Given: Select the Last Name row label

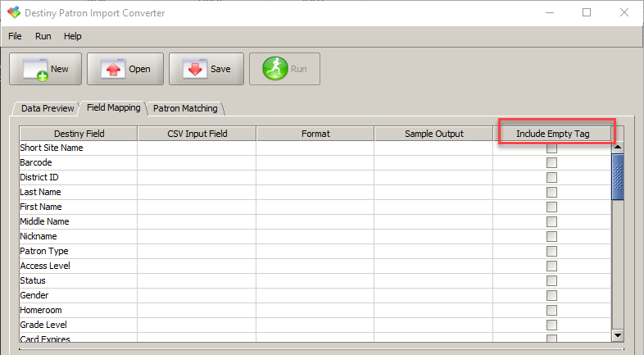Looking at the screenshot, I should [x=40, y=193].
